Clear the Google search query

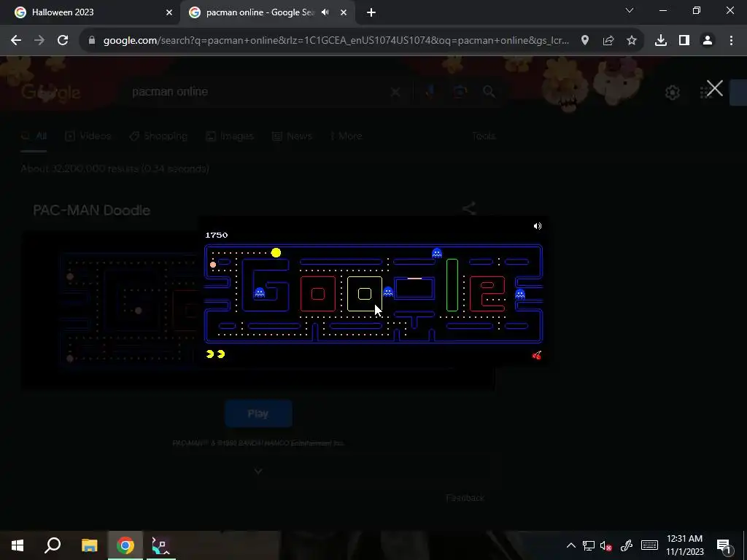(395, 92)
